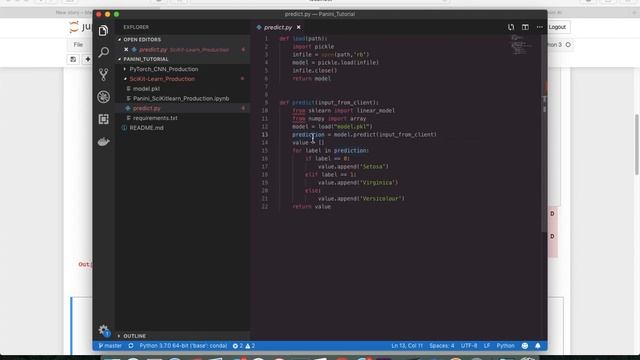
Task: Open the Manage gear menu
Action: (x=104, y=330)
